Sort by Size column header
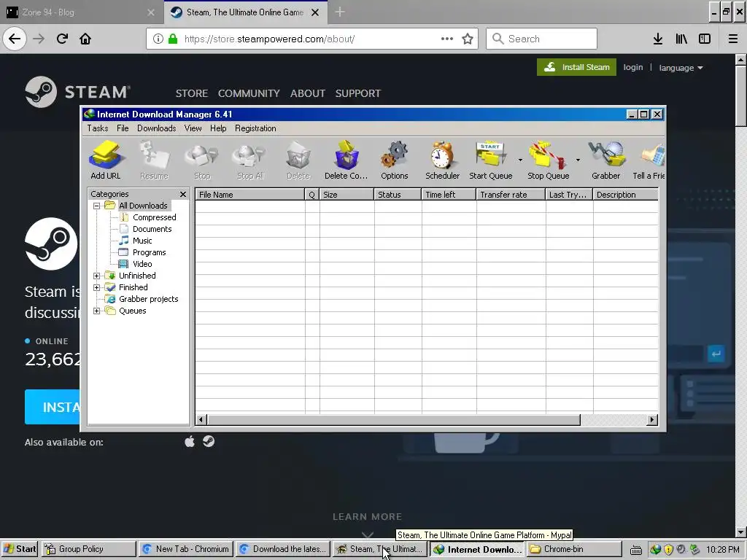Image resolution: width=747 pixels, height=560 pixels. click(x=347, y=194)
